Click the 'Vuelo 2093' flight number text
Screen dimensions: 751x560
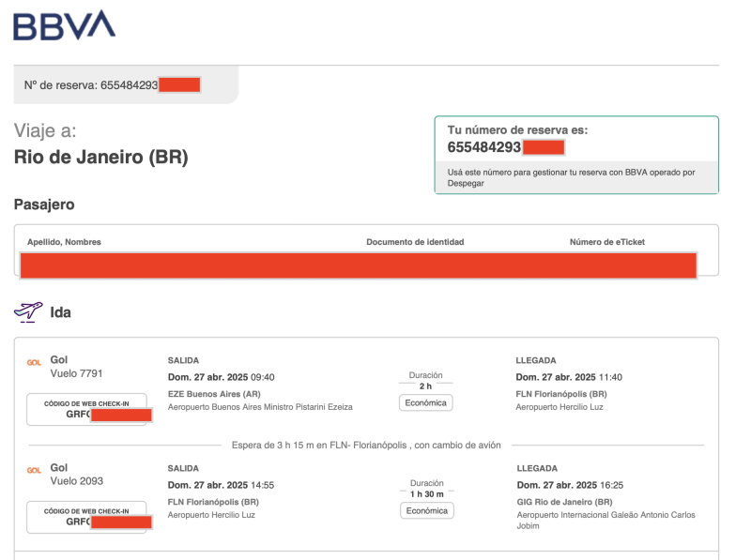pos(76,481)
